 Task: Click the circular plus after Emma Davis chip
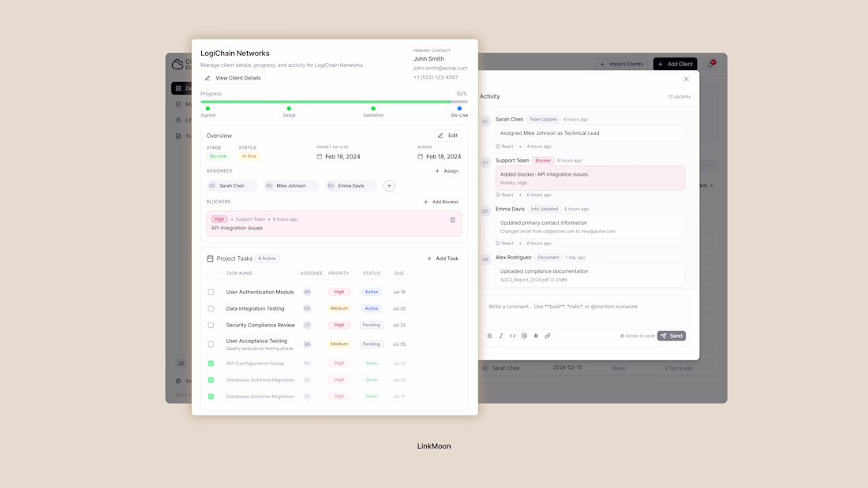pyautogui.click(x=389, y=186)
